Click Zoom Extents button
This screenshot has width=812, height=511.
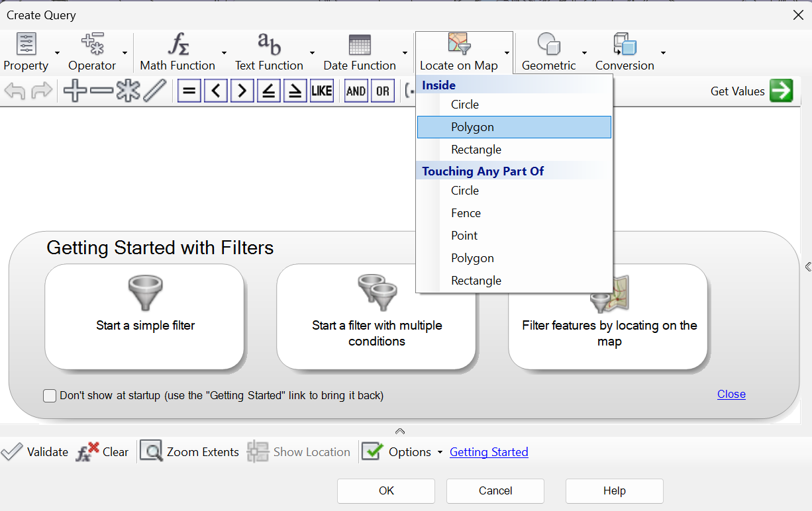click(189, 452)
